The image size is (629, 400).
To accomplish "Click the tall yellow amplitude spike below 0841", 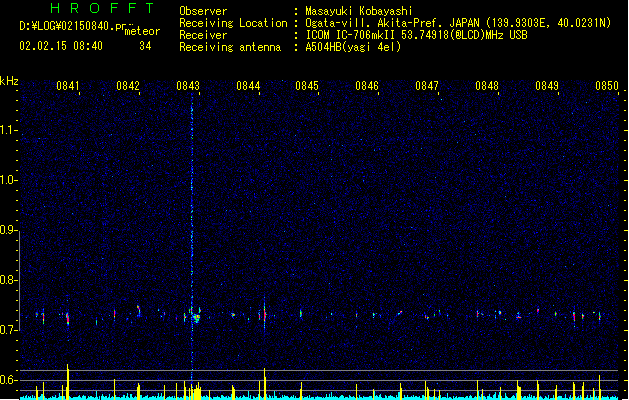I will point(68,381).
